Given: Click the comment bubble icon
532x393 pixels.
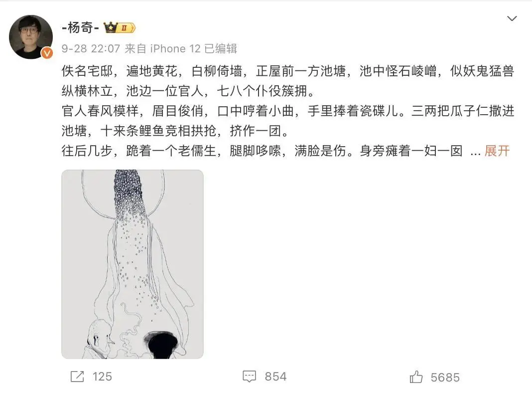Looking at the screenshot, I should (250, 377).
